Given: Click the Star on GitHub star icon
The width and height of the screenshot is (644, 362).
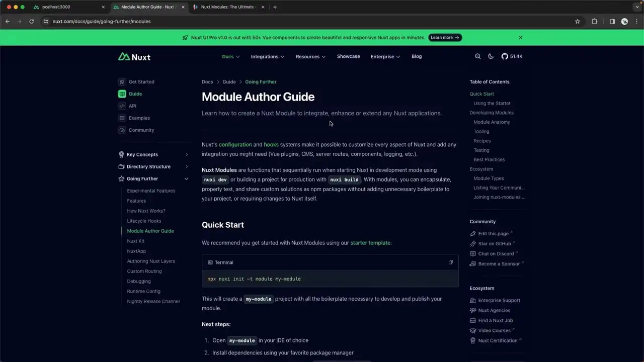Looking at the screenshot, I should [x=473, y=244].
